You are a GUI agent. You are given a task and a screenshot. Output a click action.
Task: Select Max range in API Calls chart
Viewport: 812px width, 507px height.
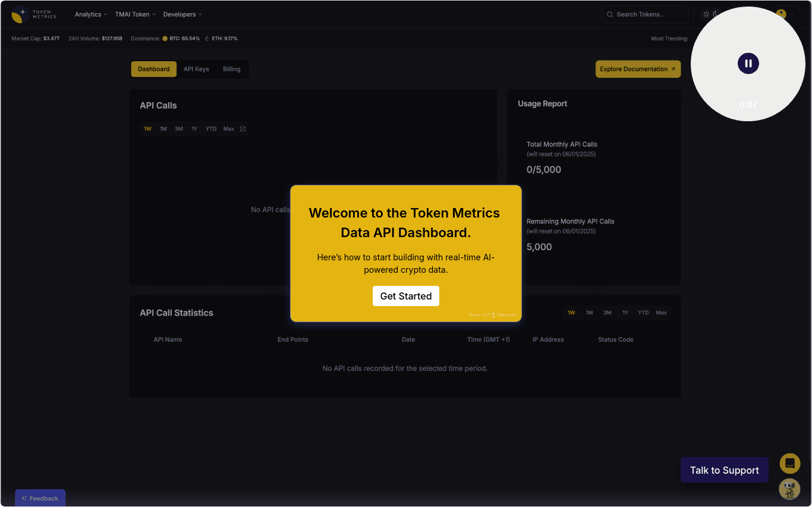229,129
